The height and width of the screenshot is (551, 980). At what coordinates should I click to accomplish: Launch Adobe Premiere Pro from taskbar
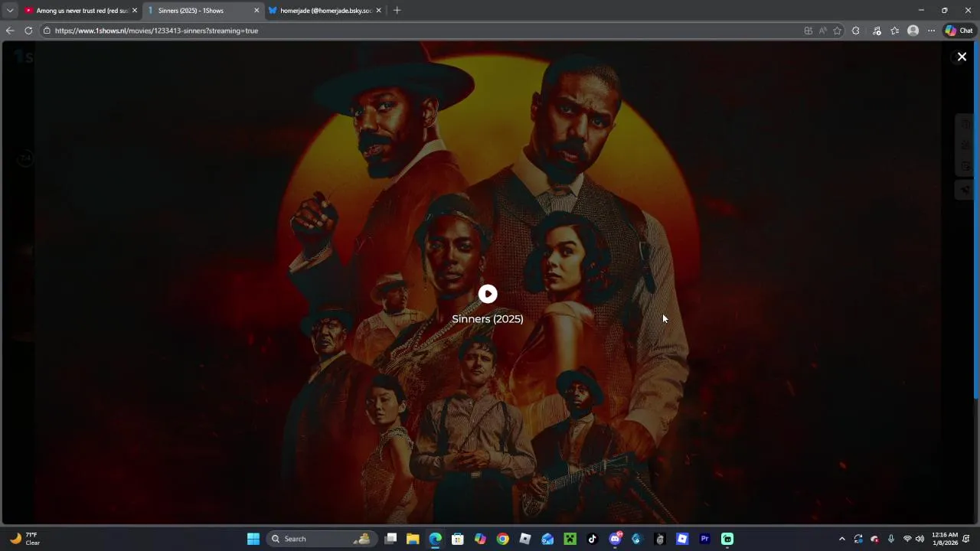point(704,539)
